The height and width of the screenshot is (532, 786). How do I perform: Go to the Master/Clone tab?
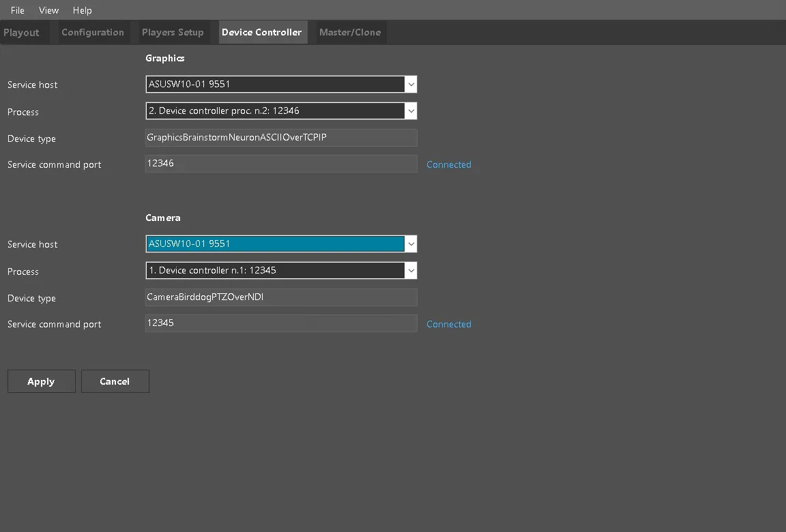tap(350, 32)
